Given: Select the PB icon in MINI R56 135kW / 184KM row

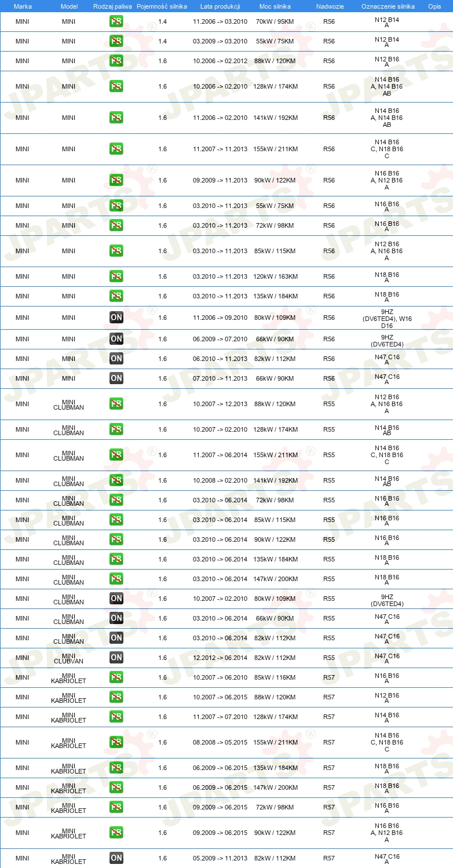Looking at the screenshot, I should (x=116, y=296).
